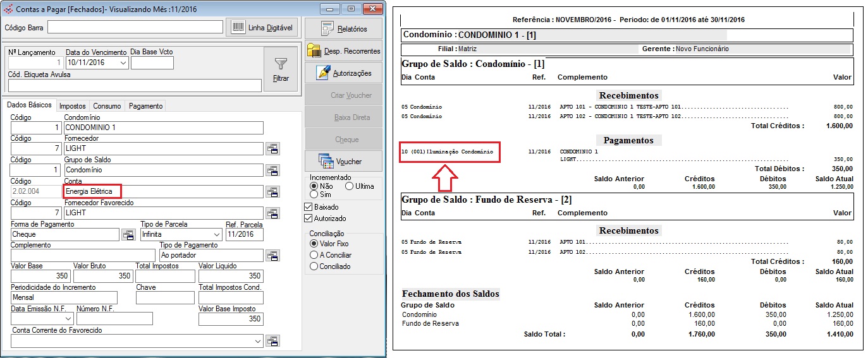
Task: Switch to Pagamento tab
Action: click(x=145, y=106)
